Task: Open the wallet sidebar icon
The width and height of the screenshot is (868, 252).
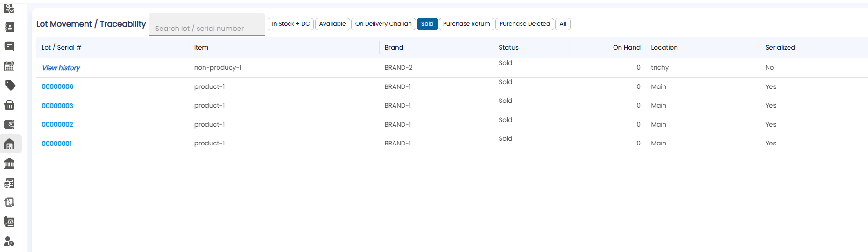Action: tap(9, 124)
